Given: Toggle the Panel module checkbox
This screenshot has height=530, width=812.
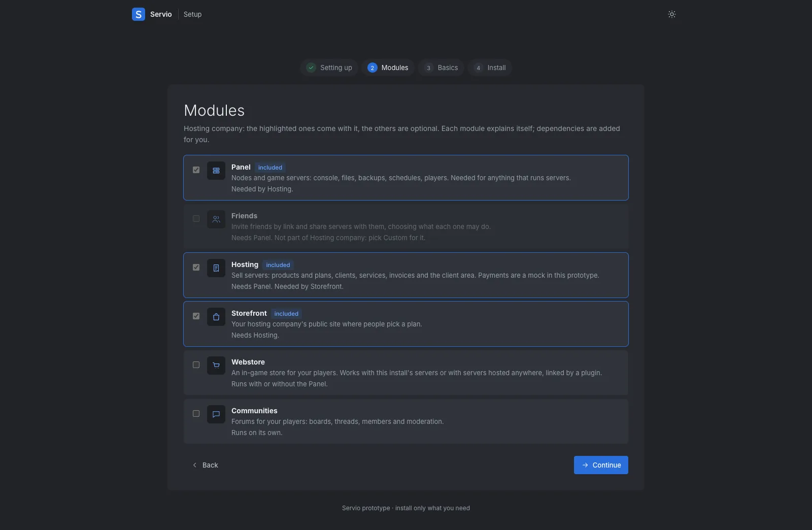Looking at the screenshot, I should point(196,170).
